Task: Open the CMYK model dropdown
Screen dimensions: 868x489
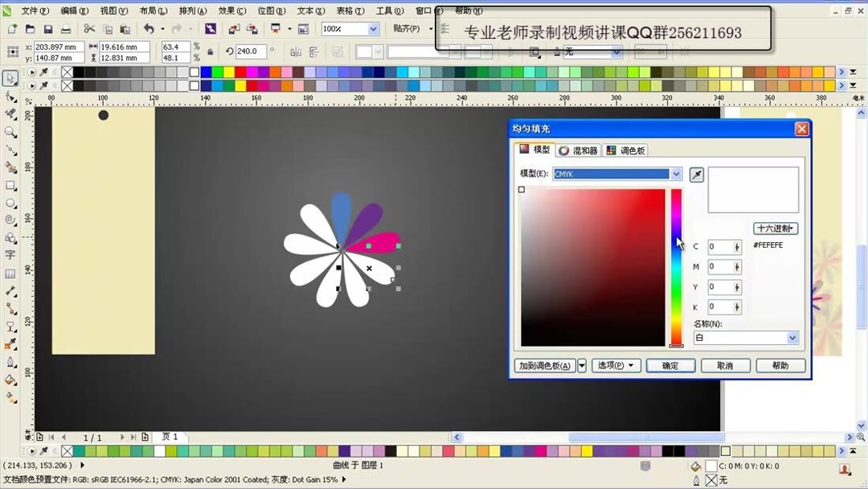Action: (x=676, y=175)
